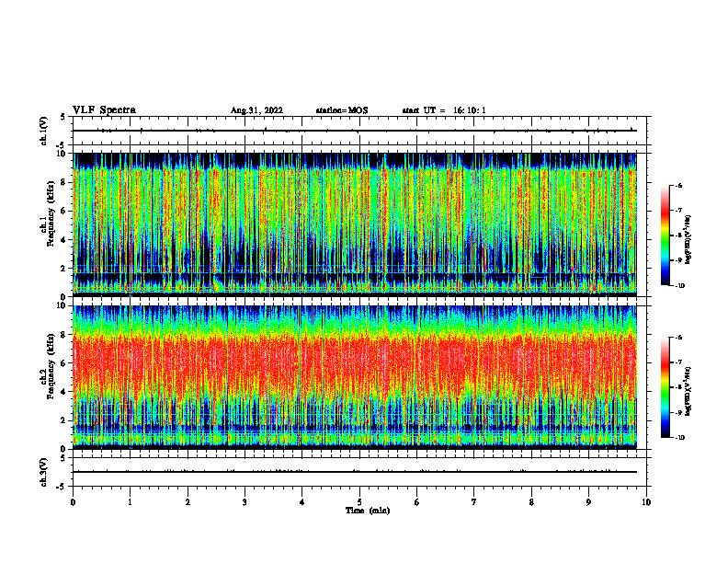Click the "7" tick on the time axis
Image resolution: width=728 pixels, height=563 pixels.
pos(474,502)
